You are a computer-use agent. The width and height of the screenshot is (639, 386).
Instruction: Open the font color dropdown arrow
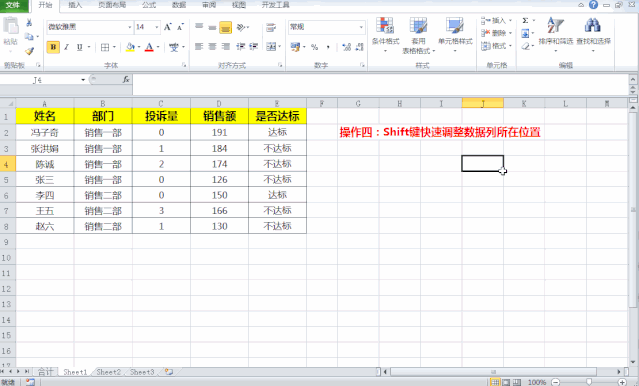pyautogui.click(x=158, y=47)
